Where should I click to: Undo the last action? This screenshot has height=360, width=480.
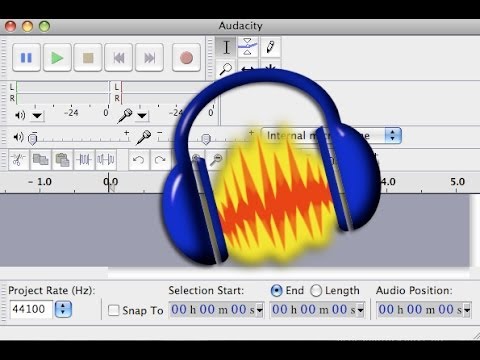click(x=139, y=160)
